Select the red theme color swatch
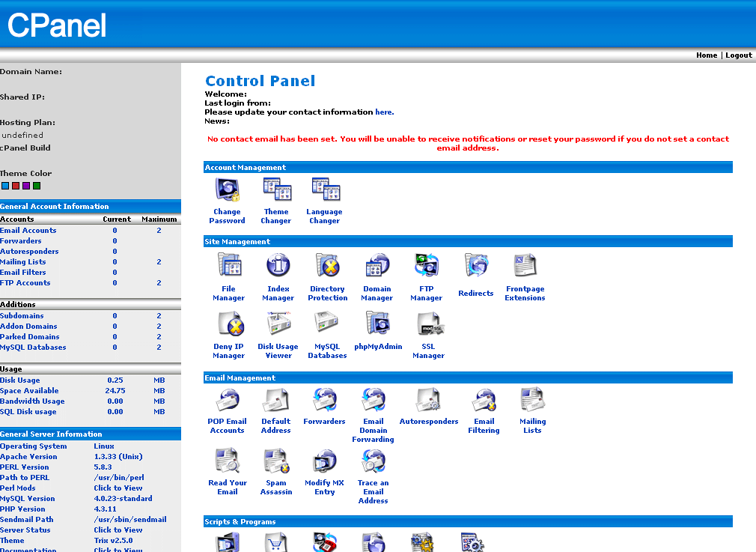 pyautogui.click(x=16, y=186)
